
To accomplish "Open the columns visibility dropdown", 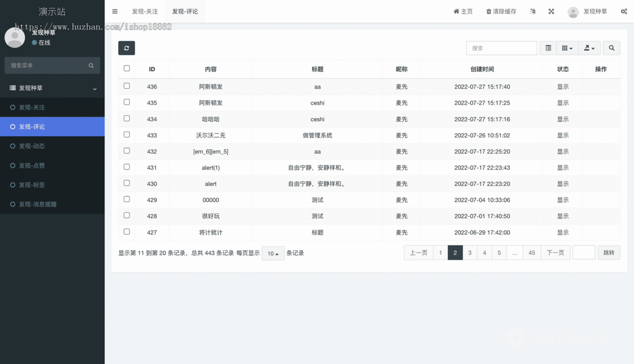I will click(x=567, y=48).
